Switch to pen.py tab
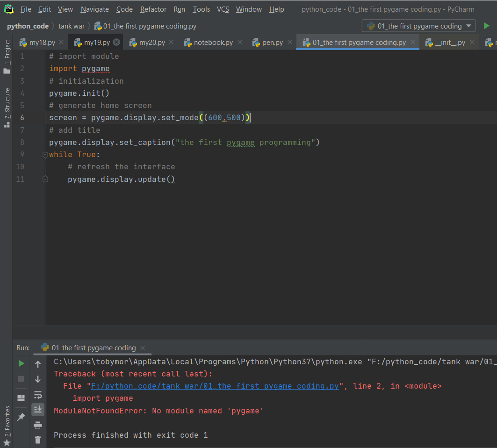This screenshot has height=448, width=497. pyautogui.click(x=272, y=43)
